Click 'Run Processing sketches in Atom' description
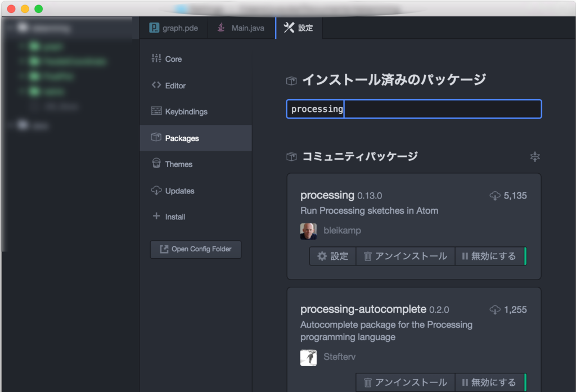 point(369,211)
